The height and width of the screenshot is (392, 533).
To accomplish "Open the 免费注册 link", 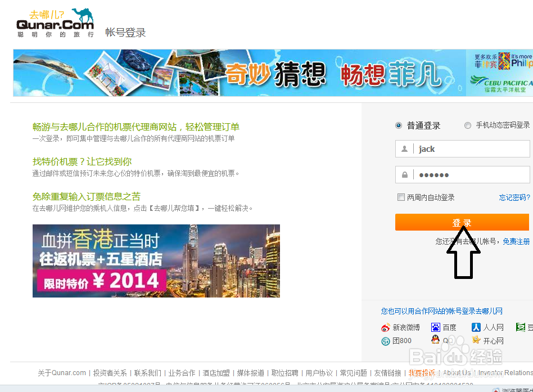I will [x=516, y=241].
